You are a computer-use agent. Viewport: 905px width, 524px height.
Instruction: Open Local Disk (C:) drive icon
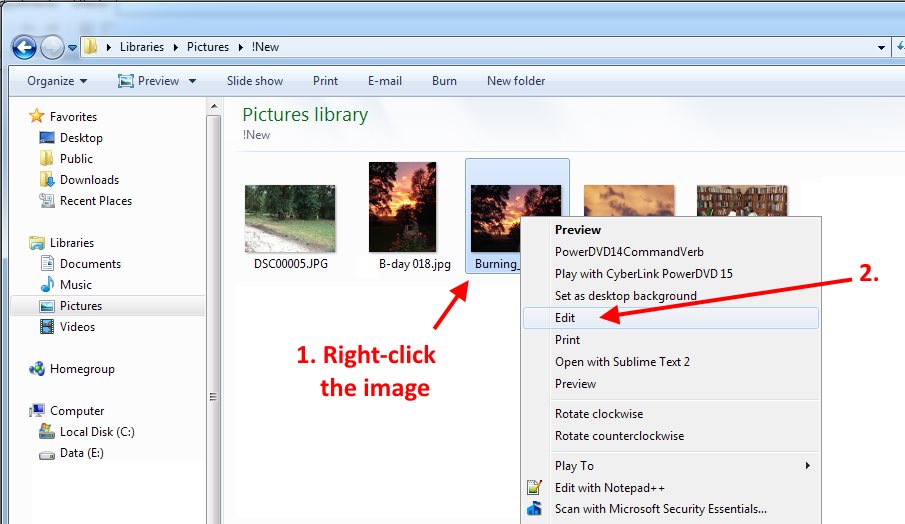coord(46,432)
